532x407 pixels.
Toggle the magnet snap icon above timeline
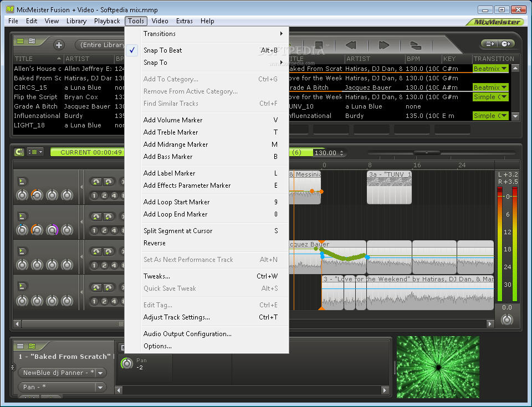[19, 152]
